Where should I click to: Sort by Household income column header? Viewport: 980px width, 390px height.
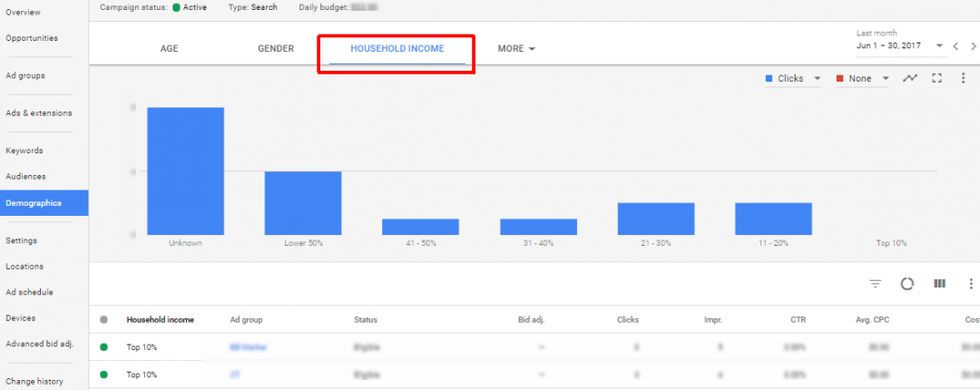pos(160,319)
